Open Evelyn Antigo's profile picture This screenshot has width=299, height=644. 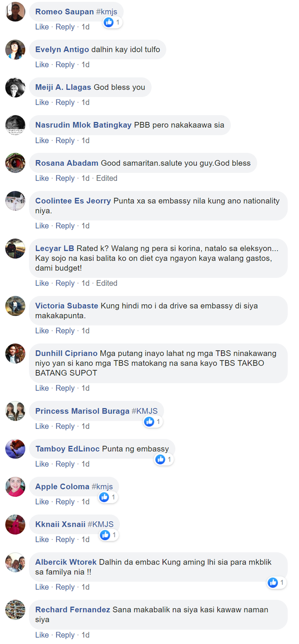pyautogui.click(x=15, y=50)
